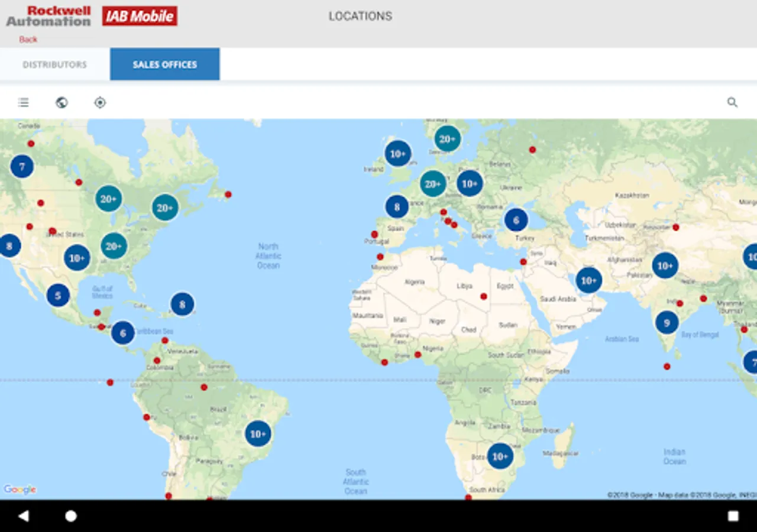757x532 pixels.
Task: Open the 10+ cluster over Texas
Action: (x=77, y=258)
